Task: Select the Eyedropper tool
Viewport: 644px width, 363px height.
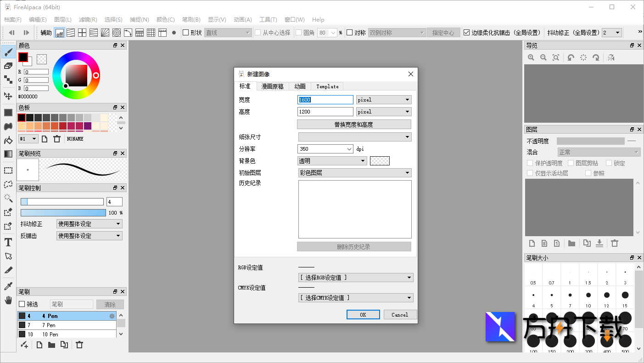Action: coord(8,285)
